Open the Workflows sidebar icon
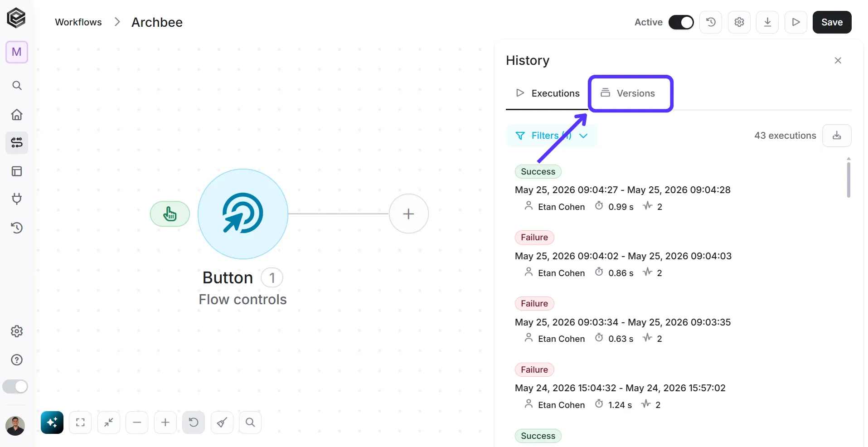The height and width of the screenshot is (447, 868). tap(17, 143)
